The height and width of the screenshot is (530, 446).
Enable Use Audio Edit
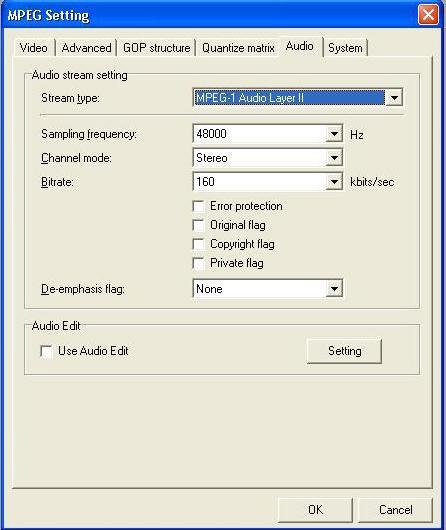pyautogui.click(x=46, y=351)
